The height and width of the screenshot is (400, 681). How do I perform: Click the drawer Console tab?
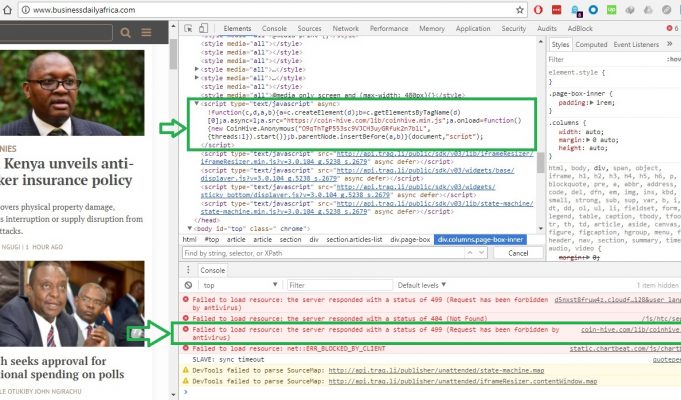[x=212, y=270]
